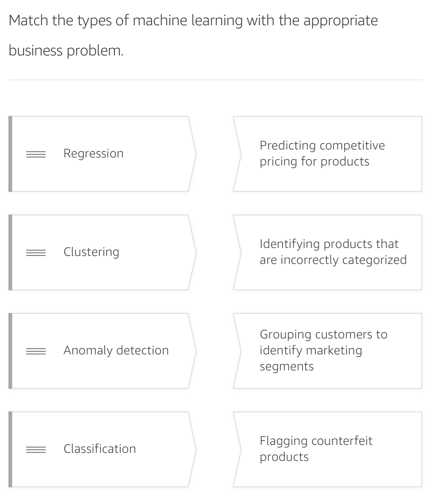Click the arrow tip of the Clustering card
Screen dimensions: 448x503
tap(194, 252)
